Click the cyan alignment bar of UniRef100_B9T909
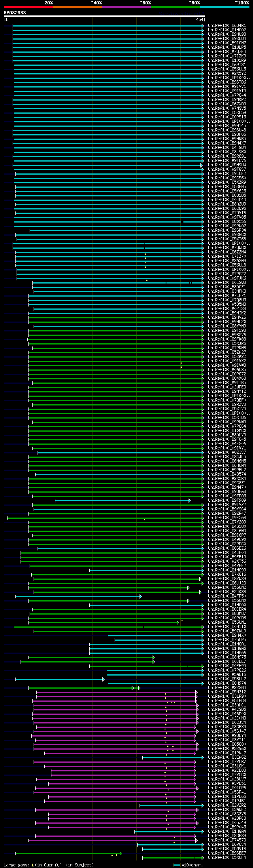Viewport: 253px width, 868px height. click(123, 501)
